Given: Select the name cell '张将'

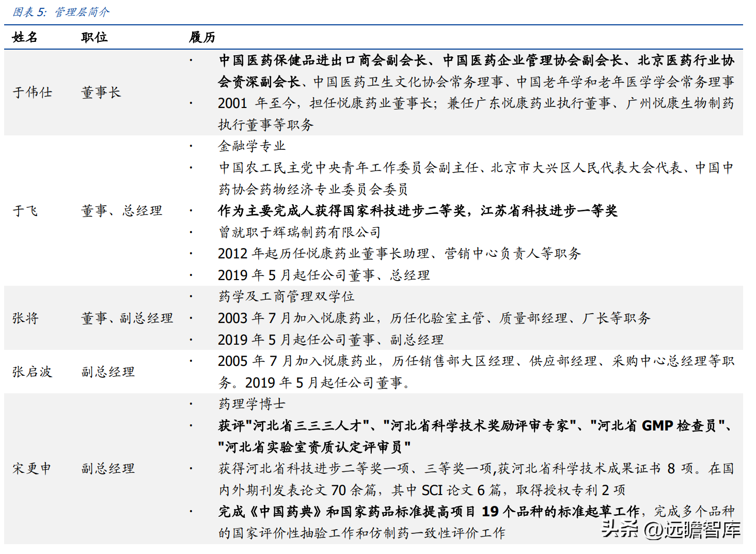Looking at the screenshot, I should pos(25,318).
